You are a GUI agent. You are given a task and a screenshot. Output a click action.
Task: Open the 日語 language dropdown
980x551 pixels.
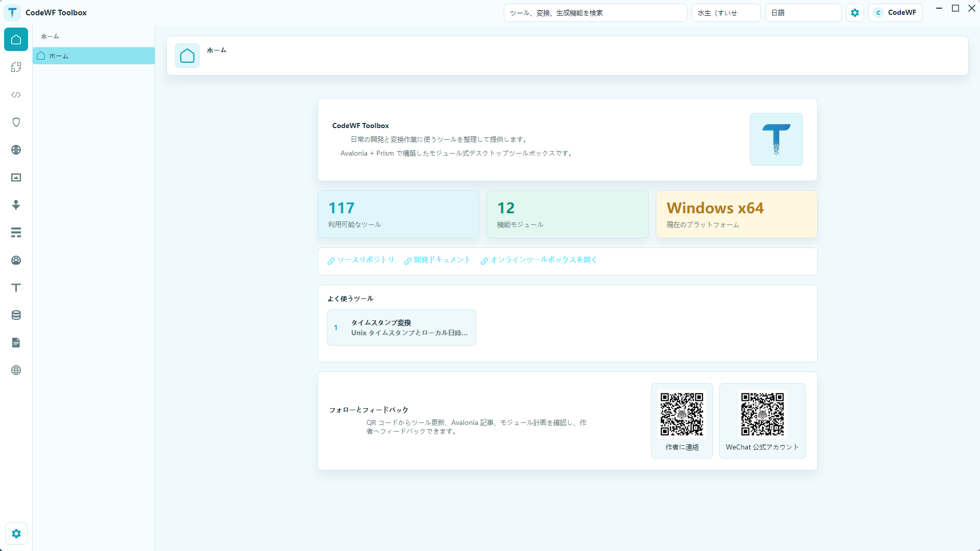point(803,13)
